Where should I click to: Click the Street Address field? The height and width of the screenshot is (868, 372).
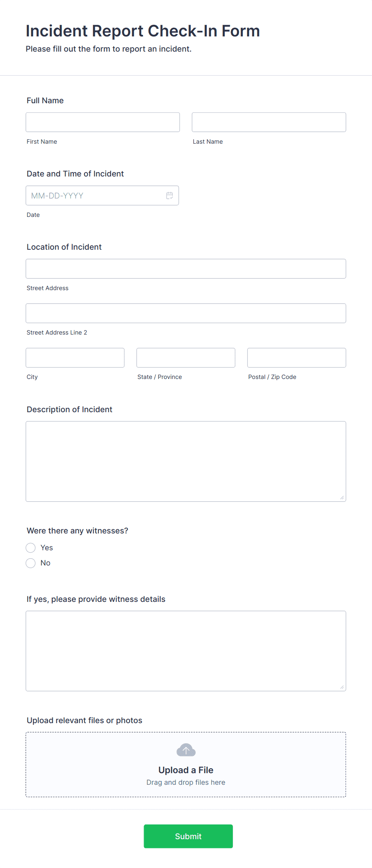pos(186,269)
